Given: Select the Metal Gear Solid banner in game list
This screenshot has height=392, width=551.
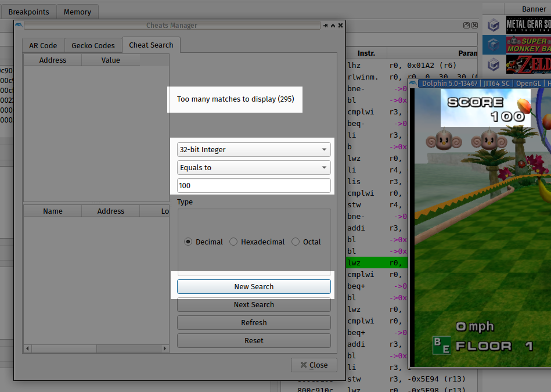Looking at the screenshot, I should (x=528, y=25).
